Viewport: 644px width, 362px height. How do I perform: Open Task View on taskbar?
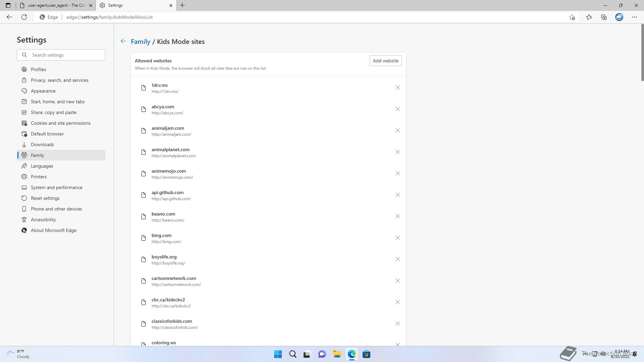point(307,354)
